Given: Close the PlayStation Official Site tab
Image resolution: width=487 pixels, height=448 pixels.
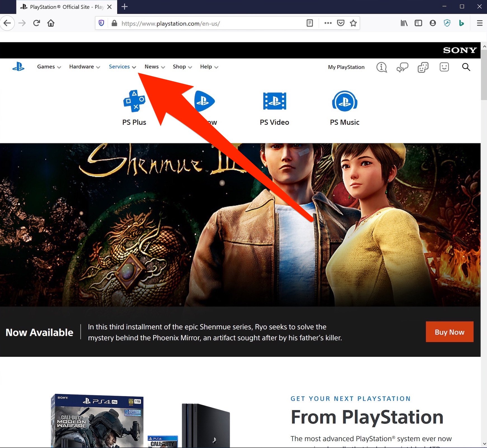Looking at the screenshot, I should tap(110, 7).
